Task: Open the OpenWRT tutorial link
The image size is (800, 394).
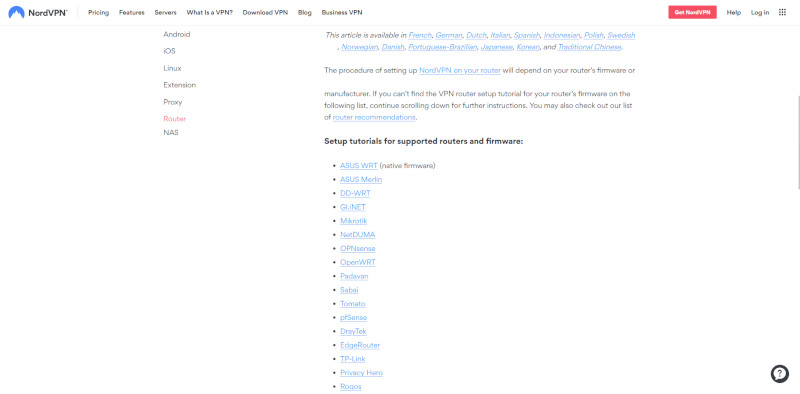Action: point(358,262)
